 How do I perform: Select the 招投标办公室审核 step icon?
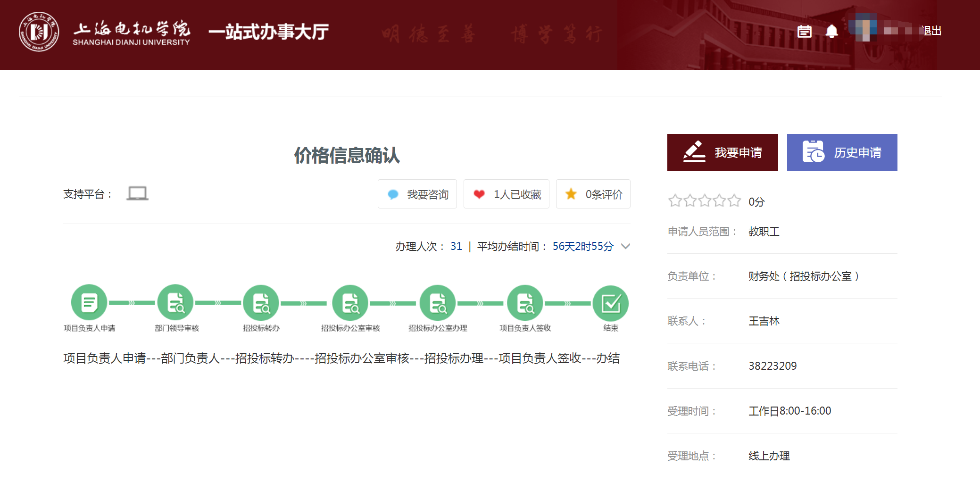point(350,302)
